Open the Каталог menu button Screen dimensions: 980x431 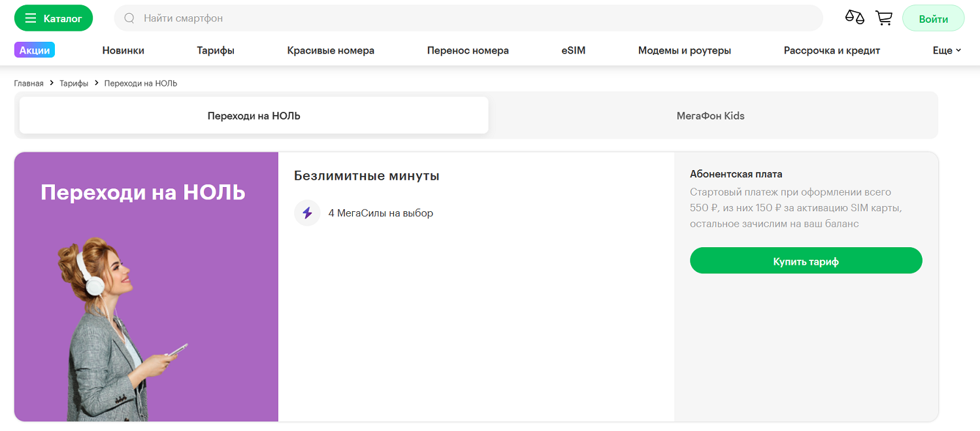(x=54, y=18)
